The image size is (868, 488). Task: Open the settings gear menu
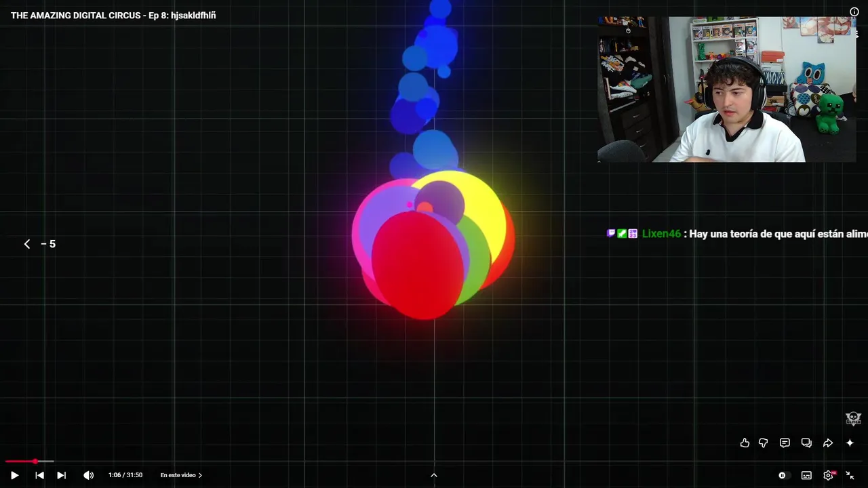(828, 475)
